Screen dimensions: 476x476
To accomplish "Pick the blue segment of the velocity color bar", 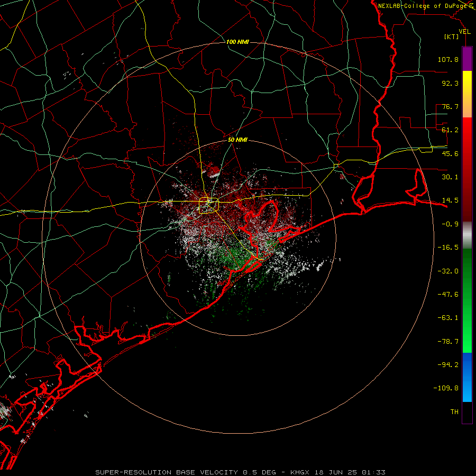I will coord(467,377).
